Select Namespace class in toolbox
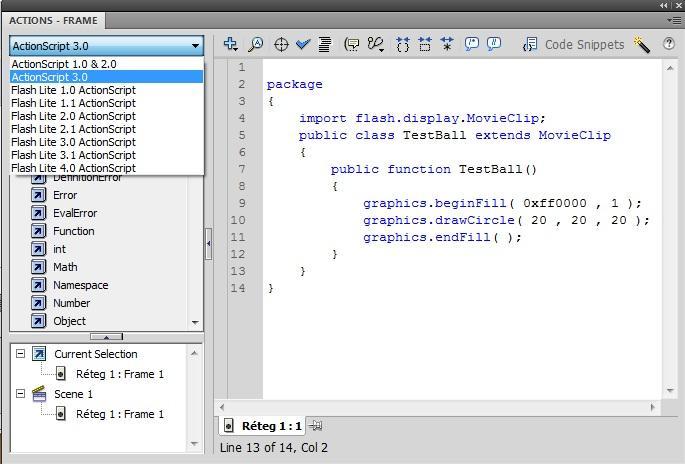Screen dimensions: 685x464 click(x=80, y=285)
